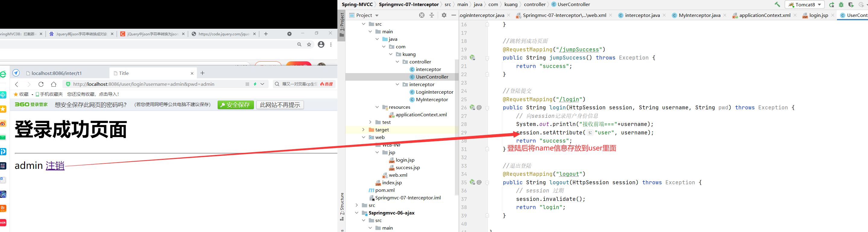868x232 pixels.
Task: Expand the target folder
Action: click(363, 130)
